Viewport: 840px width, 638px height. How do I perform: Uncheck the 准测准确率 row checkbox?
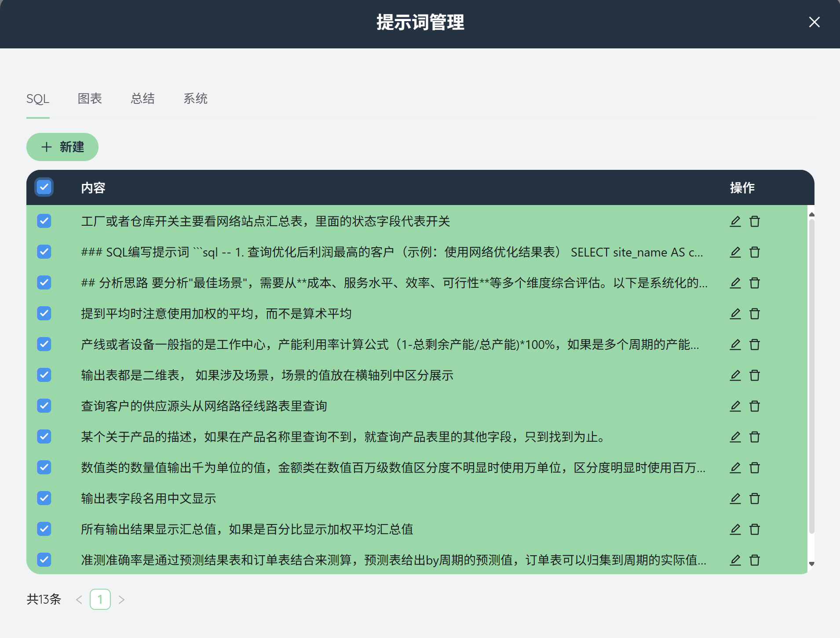coord(44,560)
